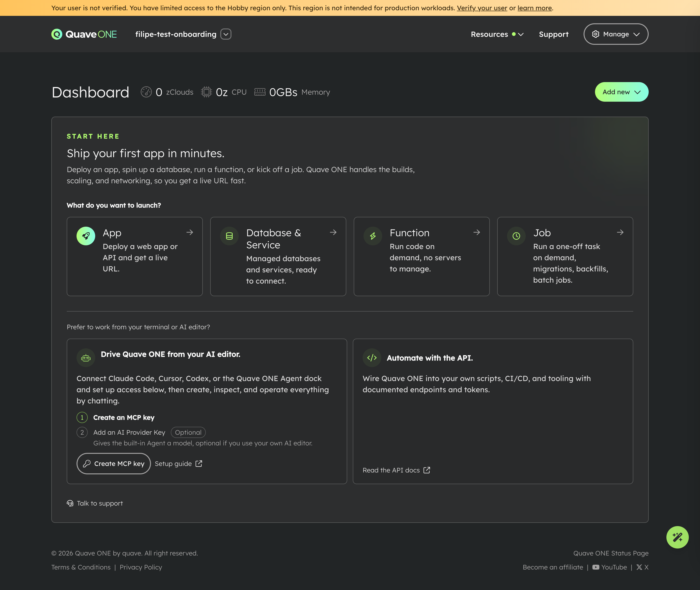
Task: Click the Database & Service stack icon
Action: pos(229,236)
